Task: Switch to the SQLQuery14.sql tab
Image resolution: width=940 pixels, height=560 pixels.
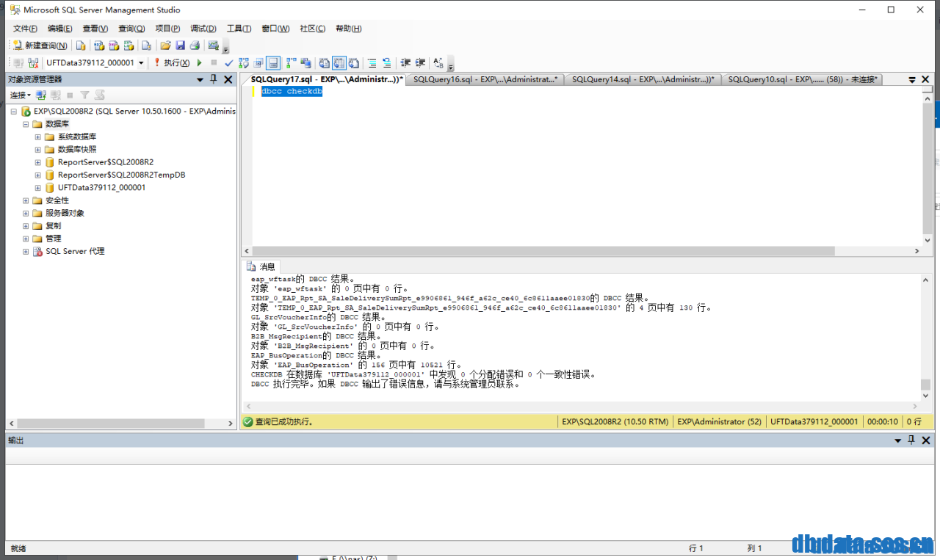Action: [643, 79]
